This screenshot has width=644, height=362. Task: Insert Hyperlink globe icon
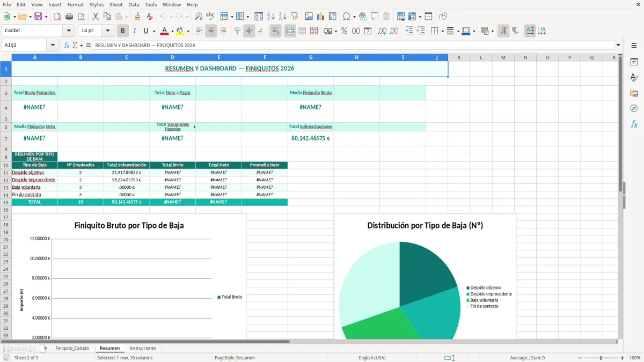click(363, 17)
